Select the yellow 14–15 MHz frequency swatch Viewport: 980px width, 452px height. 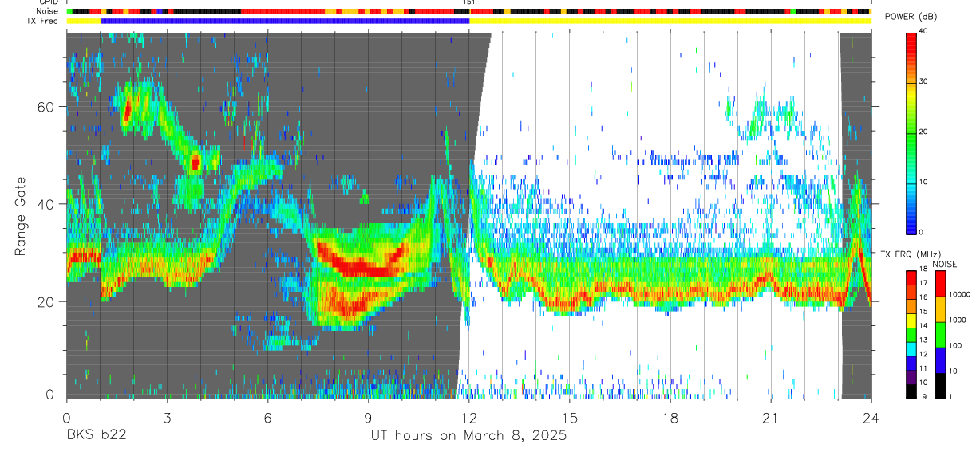click(911, 320)
